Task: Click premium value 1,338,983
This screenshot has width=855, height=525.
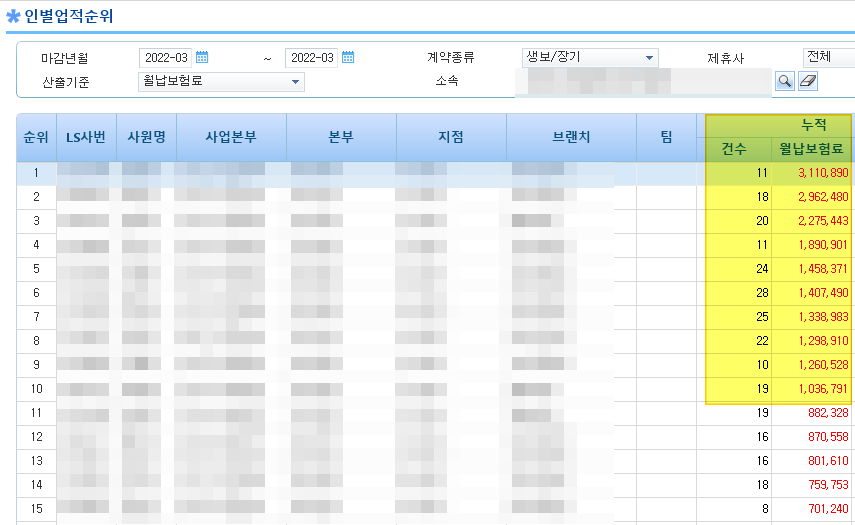Action: point(823,317)
